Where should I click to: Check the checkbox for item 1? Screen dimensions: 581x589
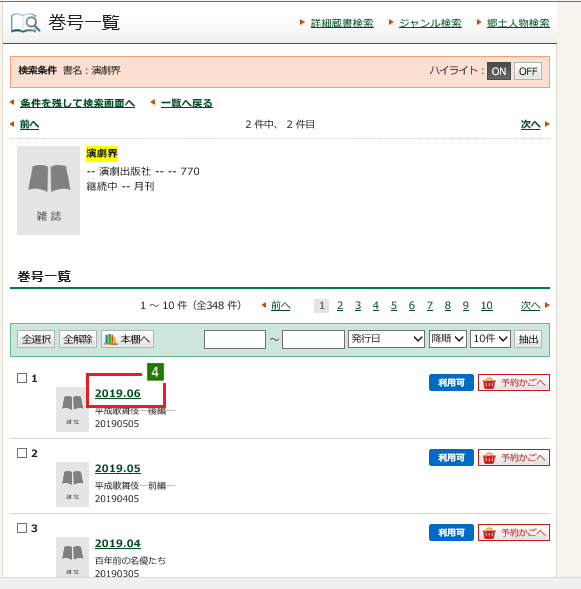(x=22, y=378)
